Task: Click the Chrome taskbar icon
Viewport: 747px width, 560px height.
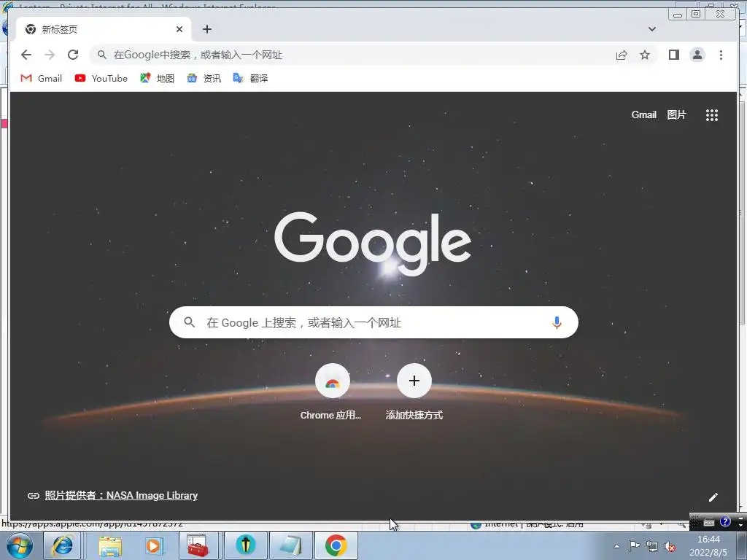Action: [x=336, y=545]
